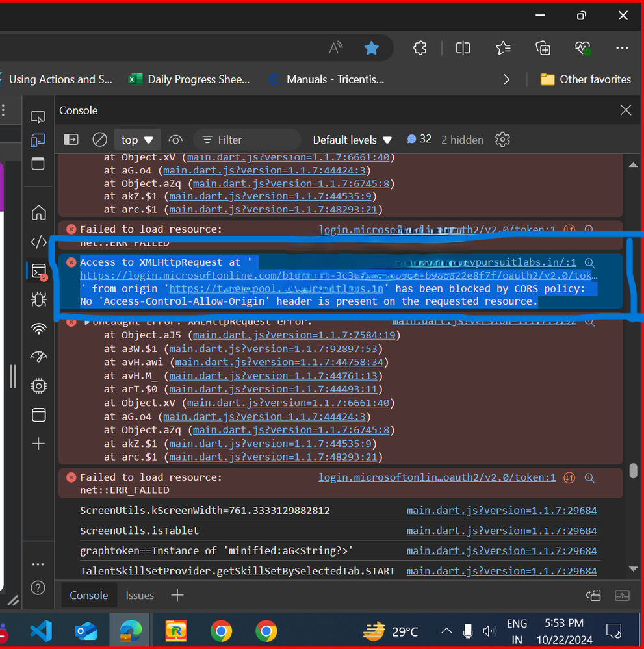Toggle device emulation in DevTools
The image size is (644, 649).
click(38, 140)
